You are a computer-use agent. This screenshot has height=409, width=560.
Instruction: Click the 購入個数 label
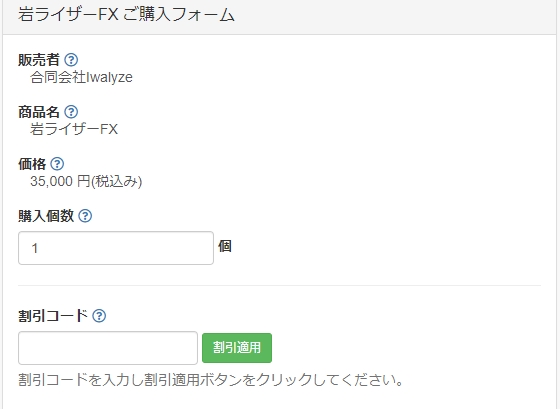click(x=46, y=216)
